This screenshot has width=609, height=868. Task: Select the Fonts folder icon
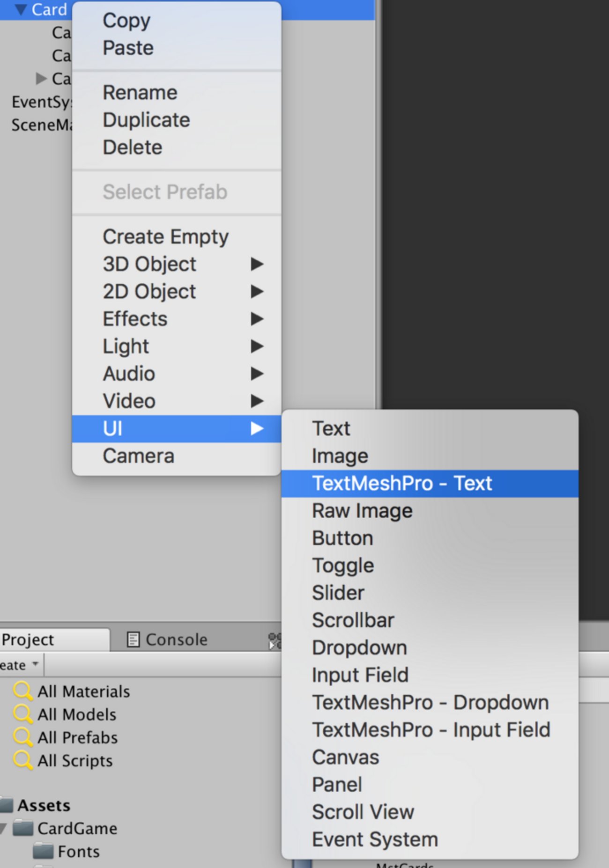[x=43, y=851]
